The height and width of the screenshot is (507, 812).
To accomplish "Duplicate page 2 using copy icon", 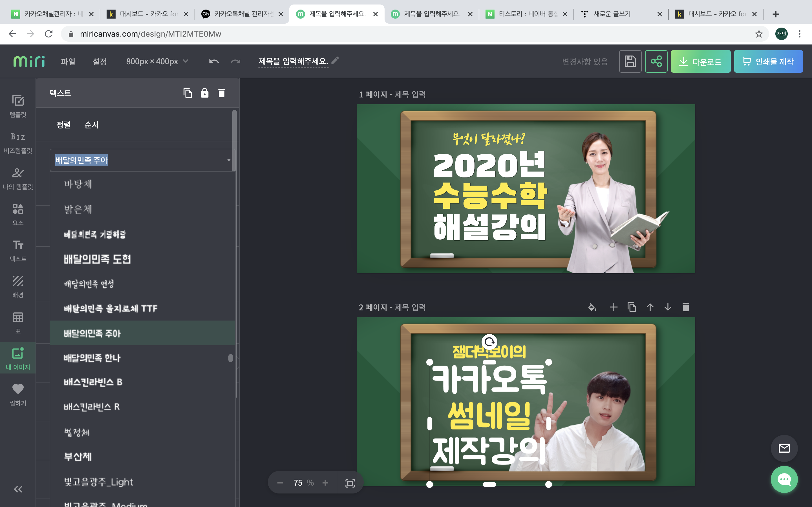I will [632, 307].
